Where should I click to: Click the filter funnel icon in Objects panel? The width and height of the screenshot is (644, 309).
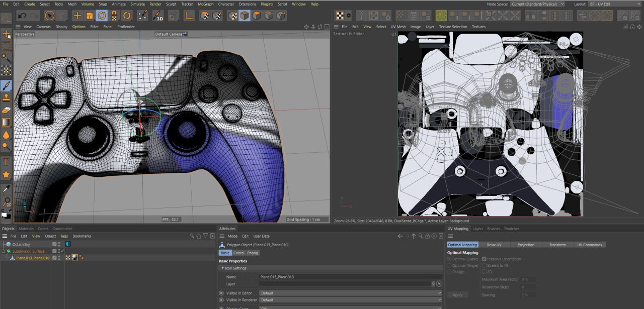click(x=205, y=236)
